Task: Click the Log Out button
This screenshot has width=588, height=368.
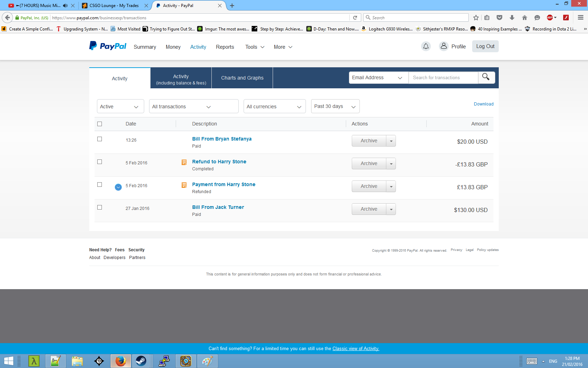Action: [485, 46]
